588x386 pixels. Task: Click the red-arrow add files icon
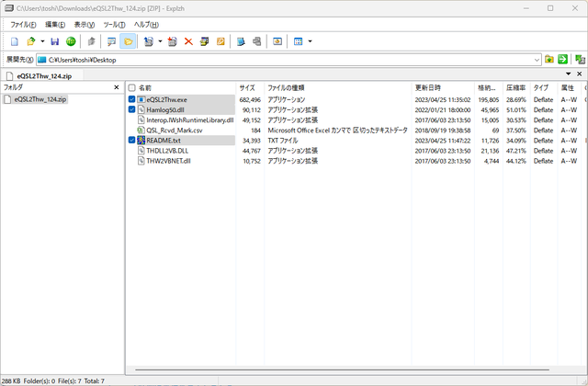[x=172, y=41]
